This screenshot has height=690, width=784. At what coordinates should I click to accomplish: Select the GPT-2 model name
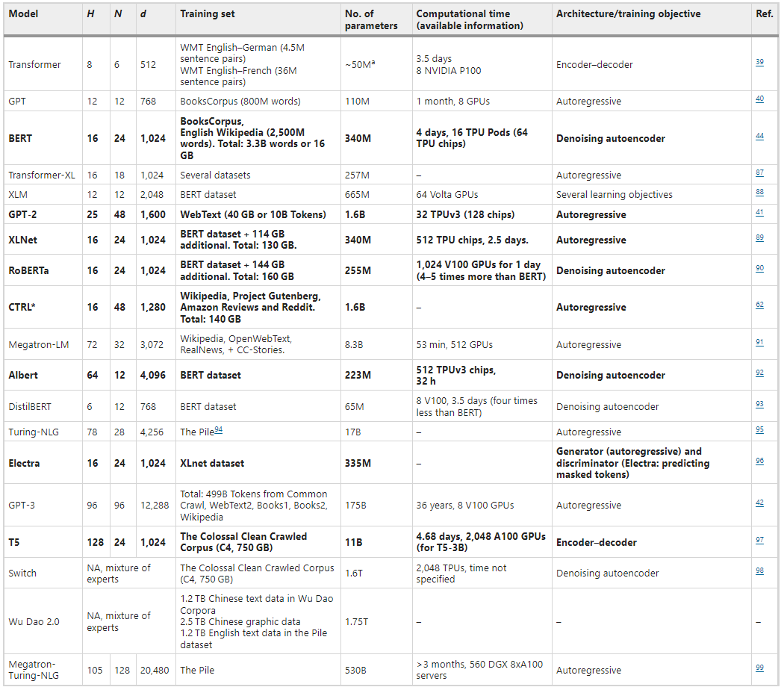point(22,214)
